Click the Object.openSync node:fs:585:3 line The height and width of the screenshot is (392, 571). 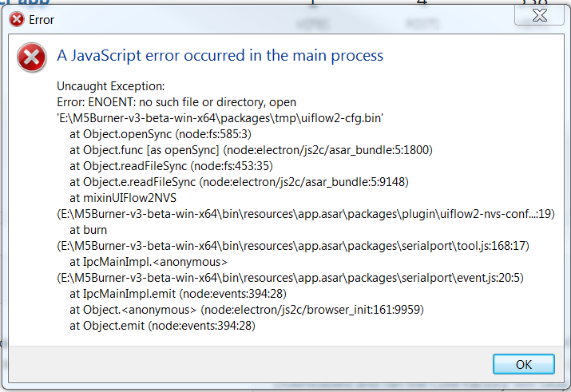coord(161,134)
